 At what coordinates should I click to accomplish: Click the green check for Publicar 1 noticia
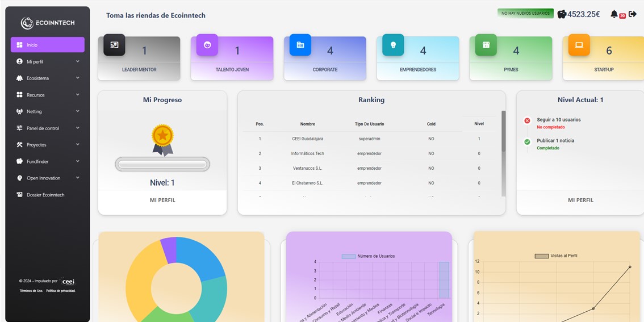click(528, 141)
